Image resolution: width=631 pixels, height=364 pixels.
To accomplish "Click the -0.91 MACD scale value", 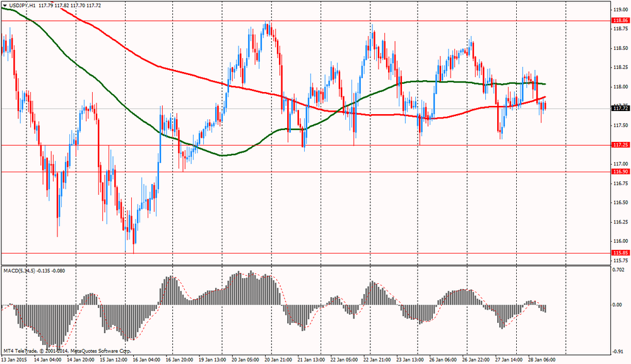I will (620, 352).
